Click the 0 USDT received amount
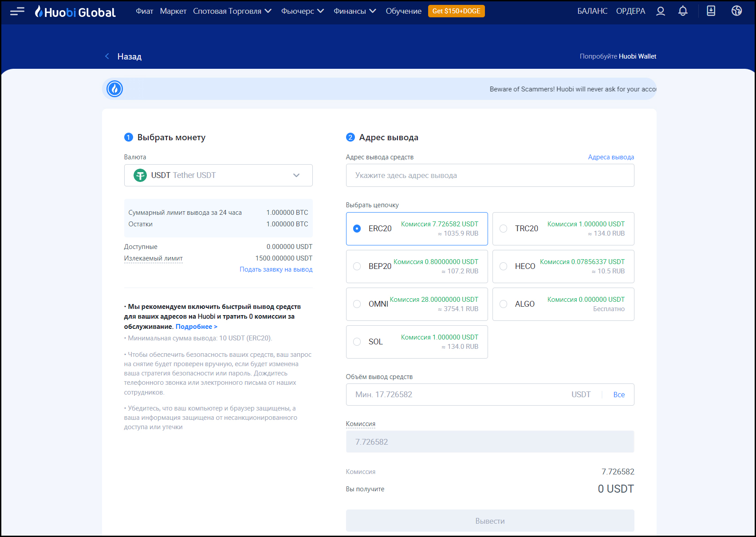 pyautogui.click(x=616, y=489)
